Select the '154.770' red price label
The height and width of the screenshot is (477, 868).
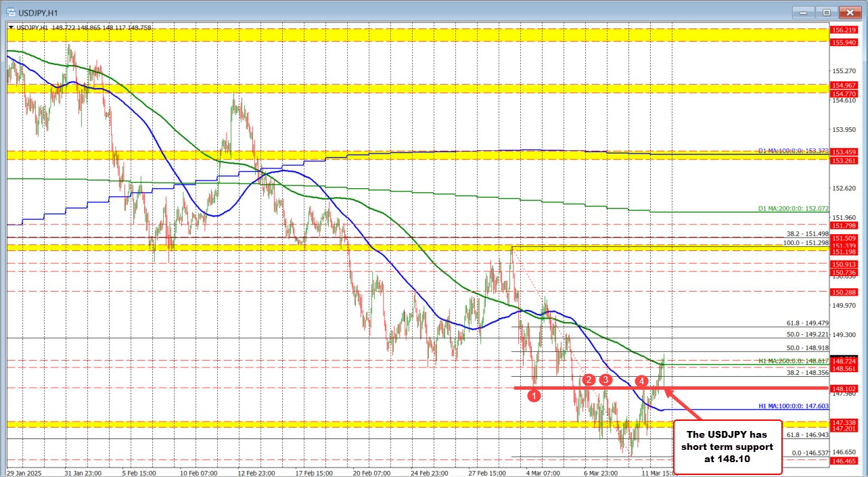[x=843, y=93]
